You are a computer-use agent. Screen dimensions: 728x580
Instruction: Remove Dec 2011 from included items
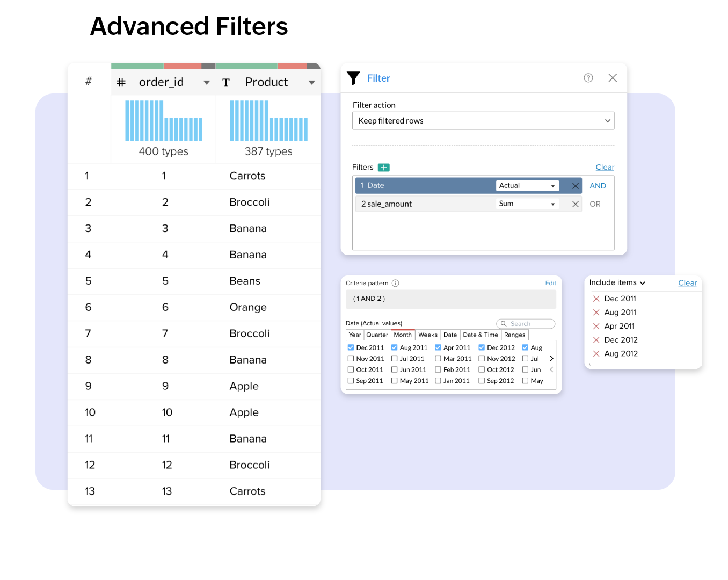click(596, 299)
